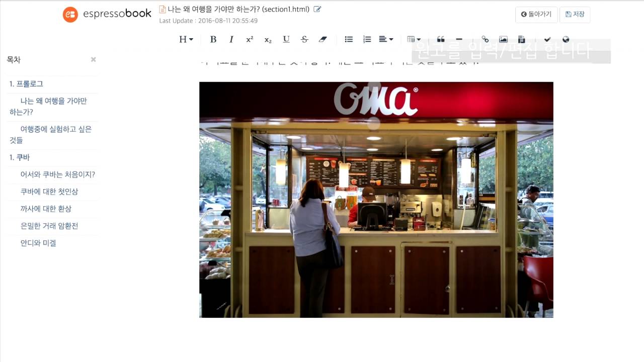This screenshot has width=644, height=362.
Task: Click the 저장 save button
Action: click(x=575, y=15)
